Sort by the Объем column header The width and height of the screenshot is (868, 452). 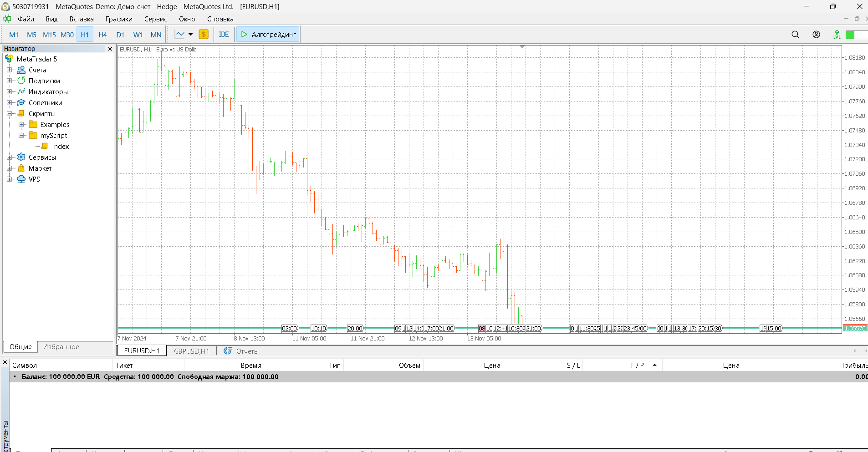pyautogui.click(x=383, y=366)
